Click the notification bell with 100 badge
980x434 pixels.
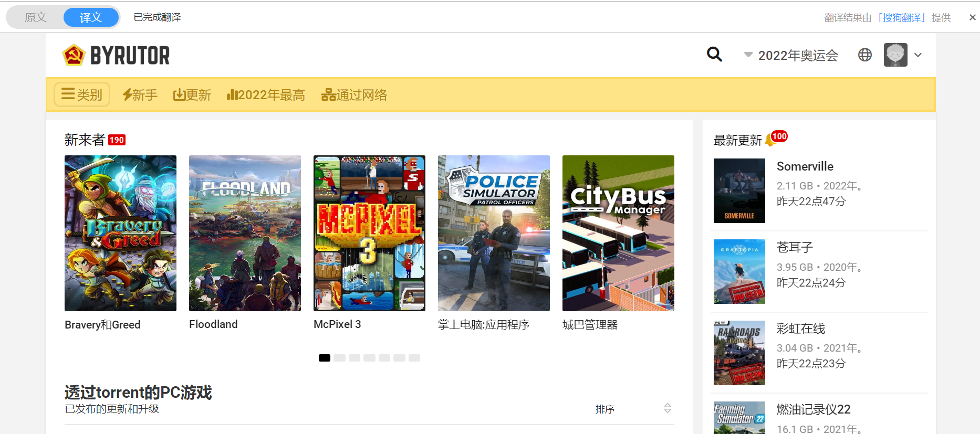[x=776, y=139]
